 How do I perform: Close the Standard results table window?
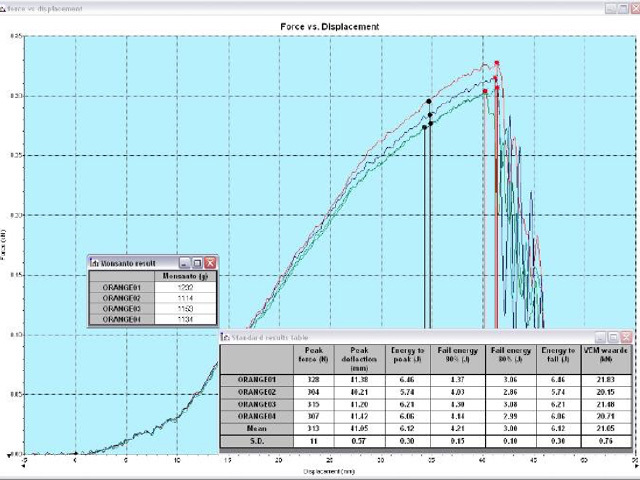point(627,338)
